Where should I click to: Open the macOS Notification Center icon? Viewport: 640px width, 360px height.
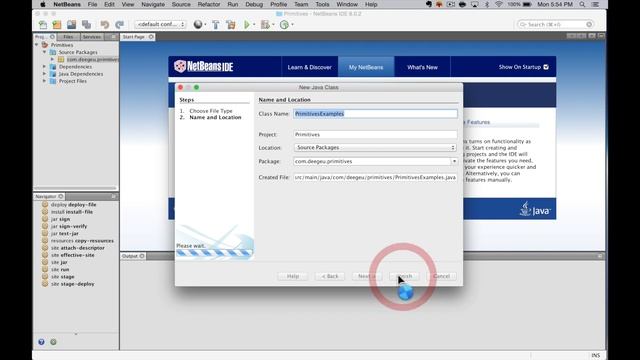596,4
